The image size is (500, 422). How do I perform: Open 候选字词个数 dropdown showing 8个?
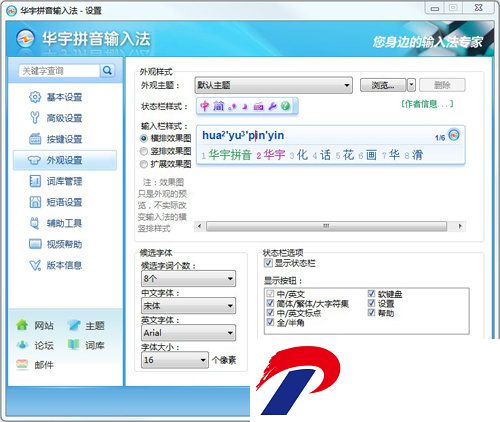click(188, 278)
